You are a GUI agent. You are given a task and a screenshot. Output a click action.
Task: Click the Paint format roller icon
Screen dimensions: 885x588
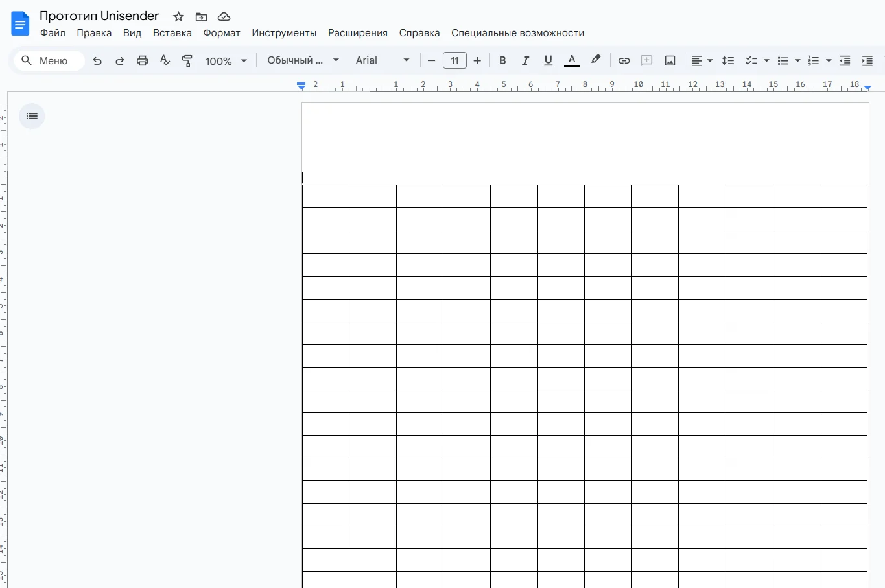pos(187,60)
